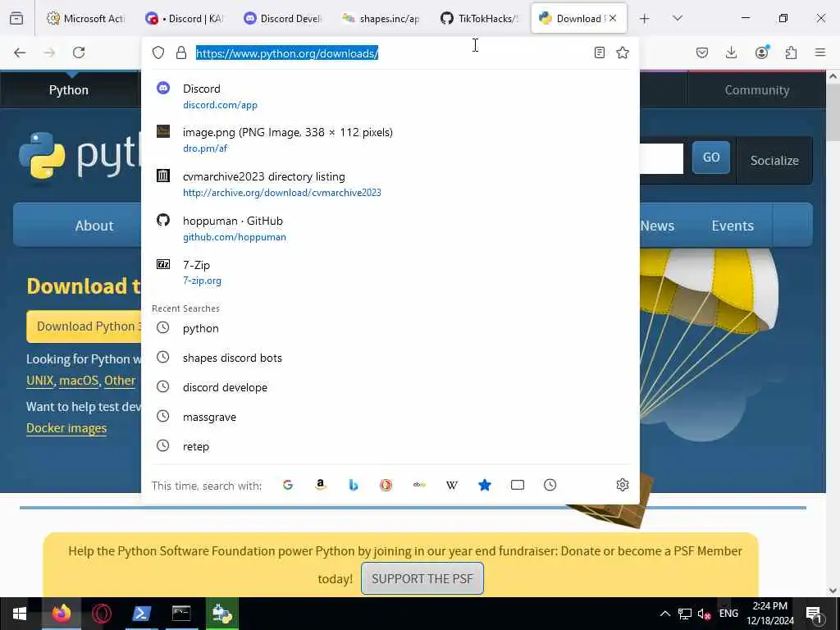View site security lock icon
Image resolution: width=840 pixels, height=630 pixels.
181,52
